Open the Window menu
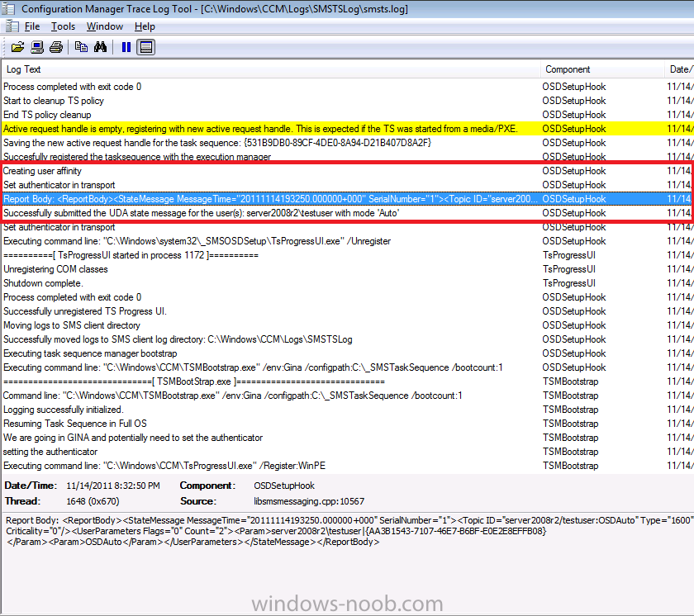The image size is (694, 616). [104, 26]
